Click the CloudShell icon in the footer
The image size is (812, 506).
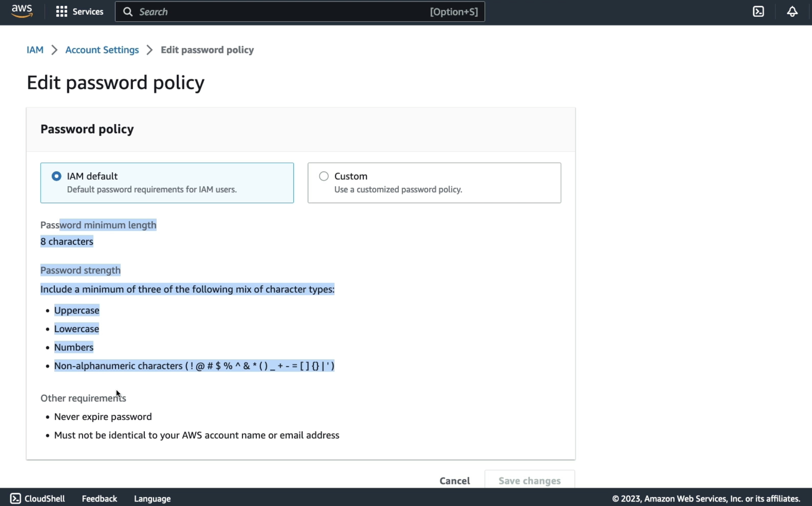15,498
